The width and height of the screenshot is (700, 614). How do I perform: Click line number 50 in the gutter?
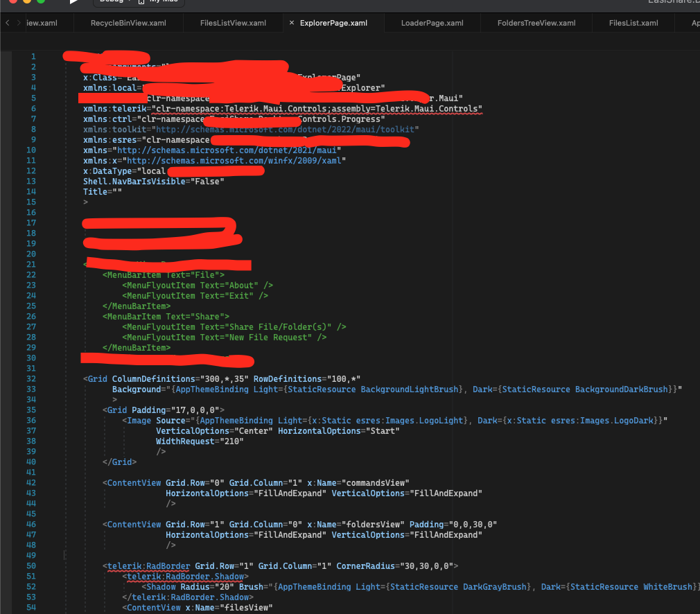30,566
